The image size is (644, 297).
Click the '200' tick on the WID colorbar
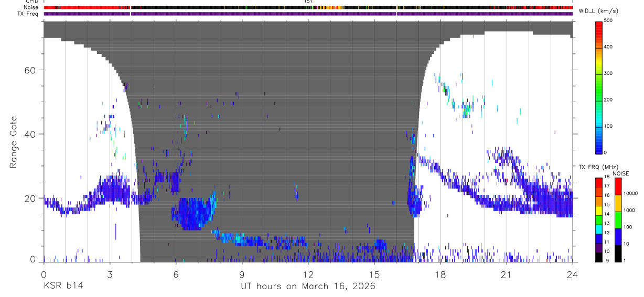609,100
